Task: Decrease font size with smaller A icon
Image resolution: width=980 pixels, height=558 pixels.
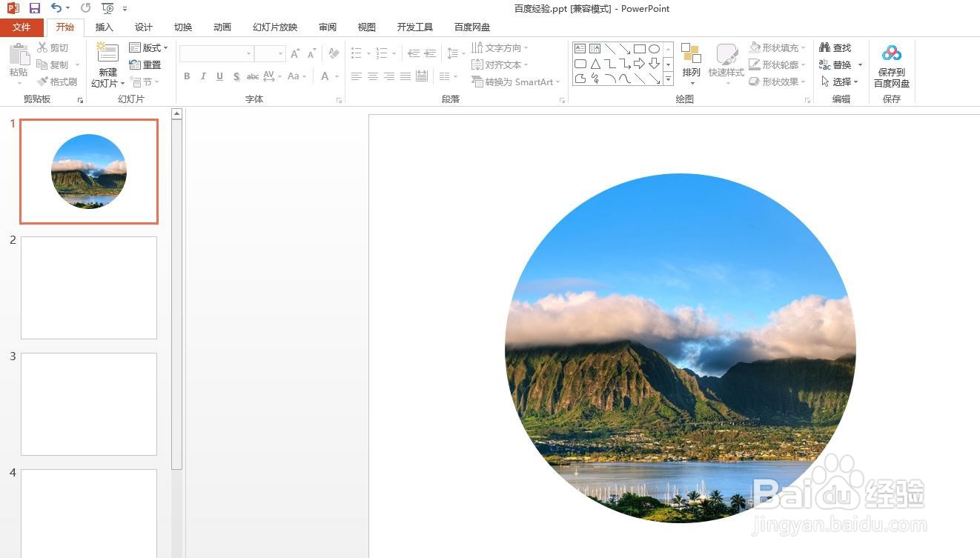Action: (x=312, y=53)
